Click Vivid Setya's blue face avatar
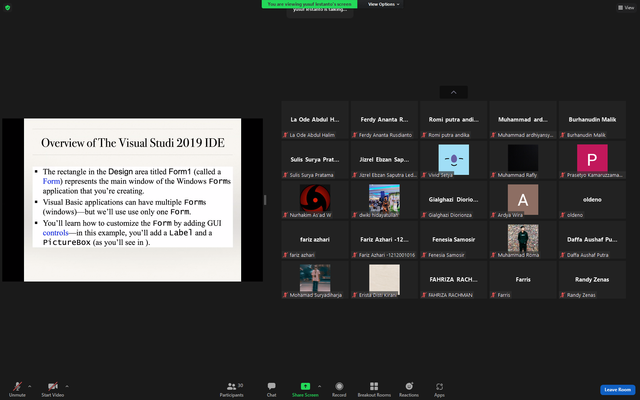This screenshot has height=400, width=640. pos(453,159)
